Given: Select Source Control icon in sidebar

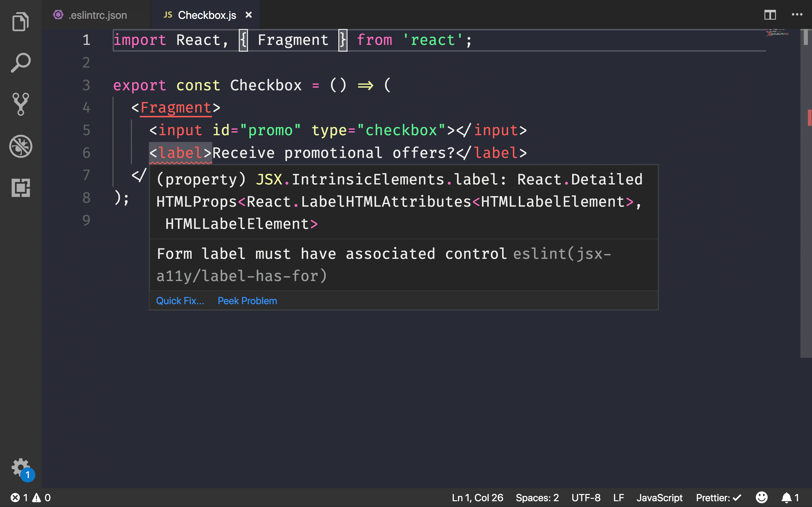Looking at the screenshot, I should coord(21,105).
